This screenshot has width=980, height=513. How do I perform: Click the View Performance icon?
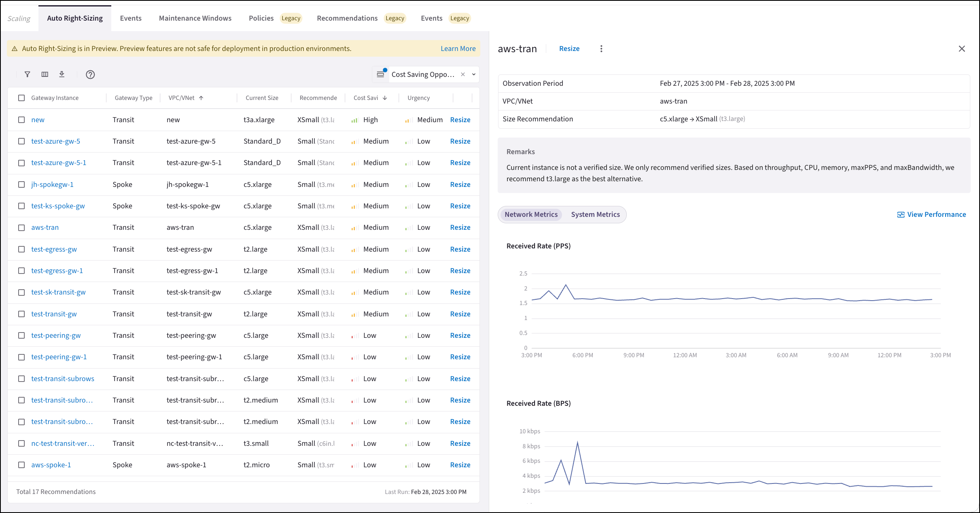point(902,214)
